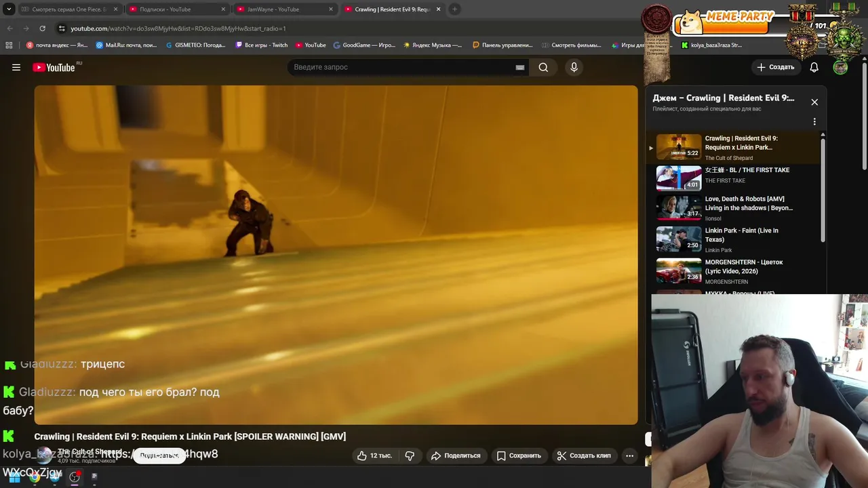The image size is (868, 488).
Task: Open the GoodGame bookmark
Action: pos(364,45)
